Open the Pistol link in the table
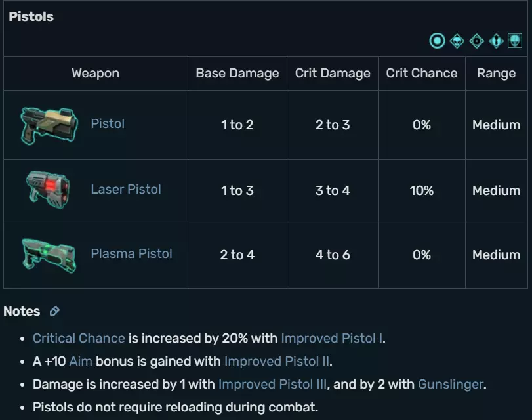 pos(108,123)
